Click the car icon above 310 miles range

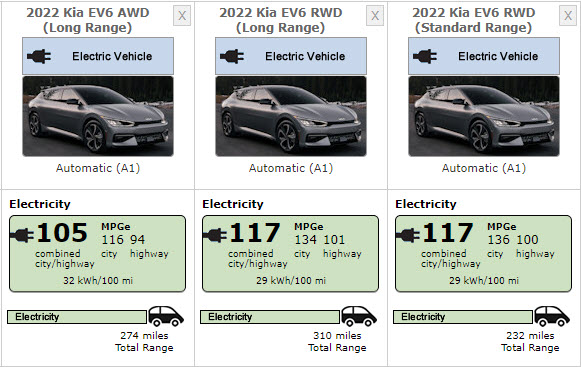pos(359,316)
